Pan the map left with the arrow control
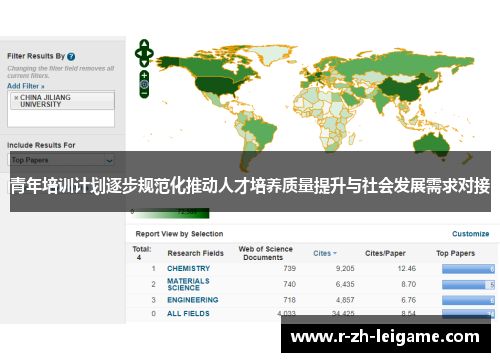Screen dimensions: 500x362 click(x=138, y=53)
